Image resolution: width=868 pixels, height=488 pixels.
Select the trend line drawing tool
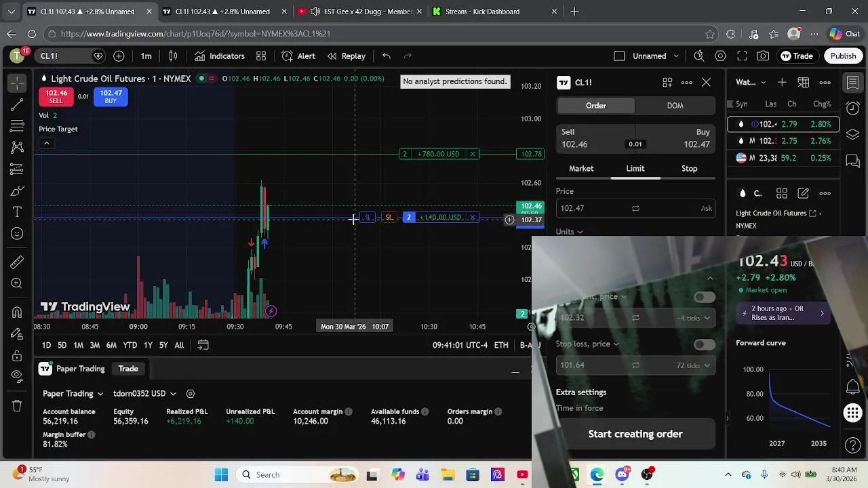coord(18,105)
